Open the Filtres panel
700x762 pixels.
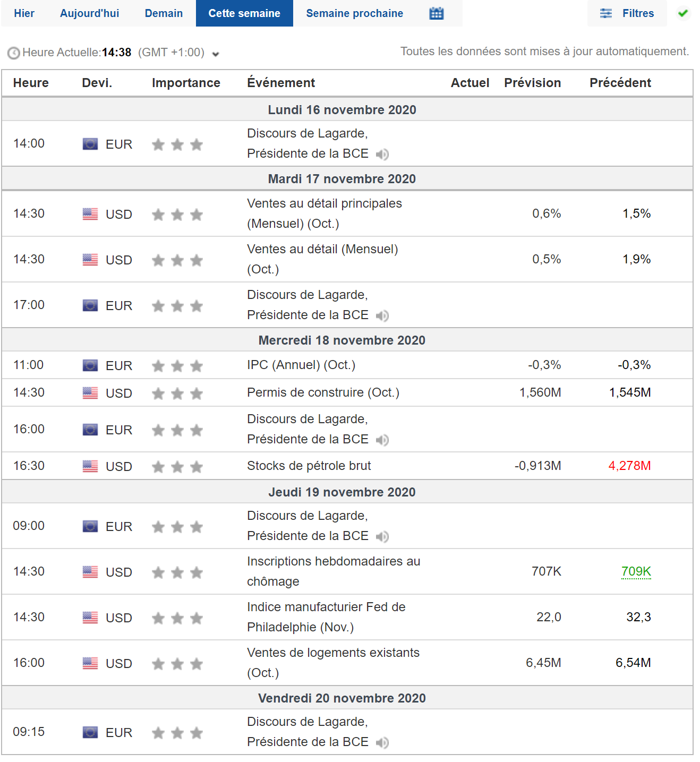coord(627,13)
